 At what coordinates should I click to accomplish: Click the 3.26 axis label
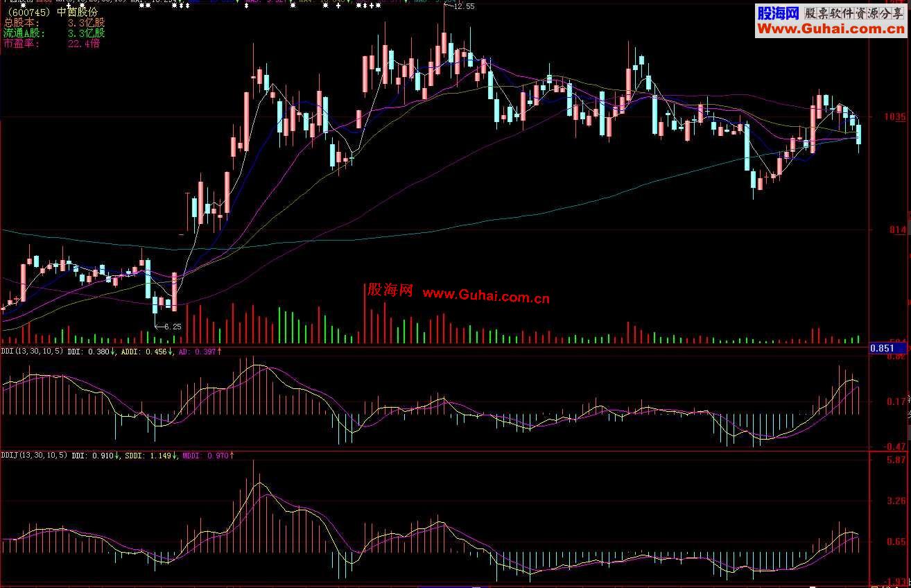pyautogui.click(x=896, y=499)
